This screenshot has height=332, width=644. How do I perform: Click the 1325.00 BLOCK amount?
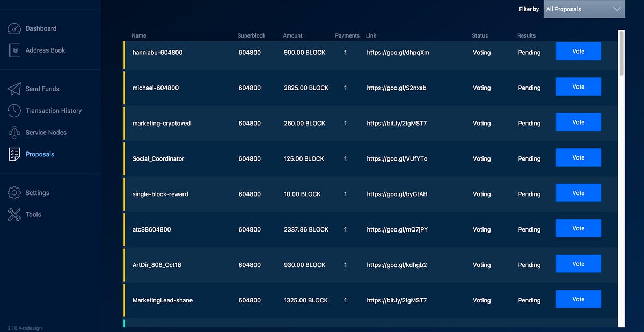click(x=305, y=301)
